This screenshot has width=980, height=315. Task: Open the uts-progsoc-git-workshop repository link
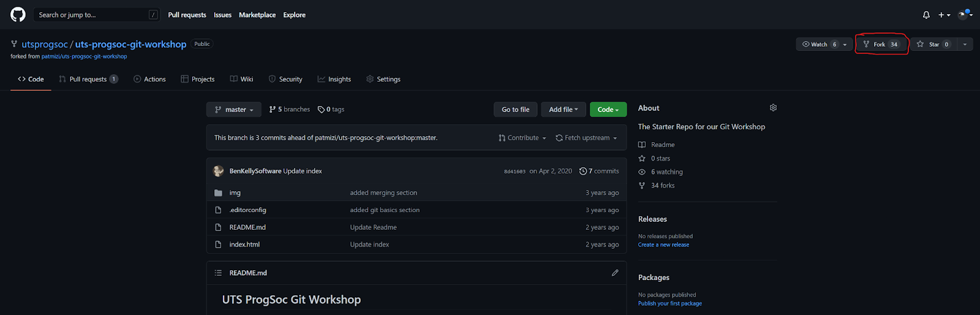click(x=130, y=44)
